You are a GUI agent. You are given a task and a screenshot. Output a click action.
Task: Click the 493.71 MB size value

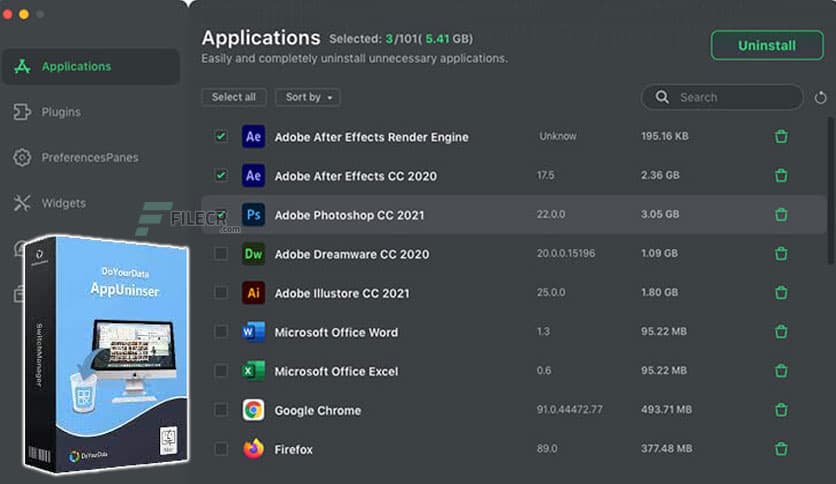(666, 409)
